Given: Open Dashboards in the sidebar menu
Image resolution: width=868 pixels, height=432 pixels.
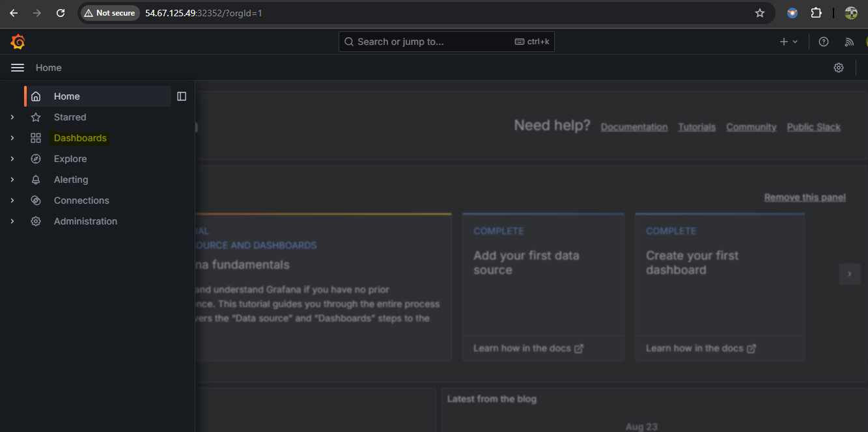Looking at the screenshot, I should coord(80,138).
